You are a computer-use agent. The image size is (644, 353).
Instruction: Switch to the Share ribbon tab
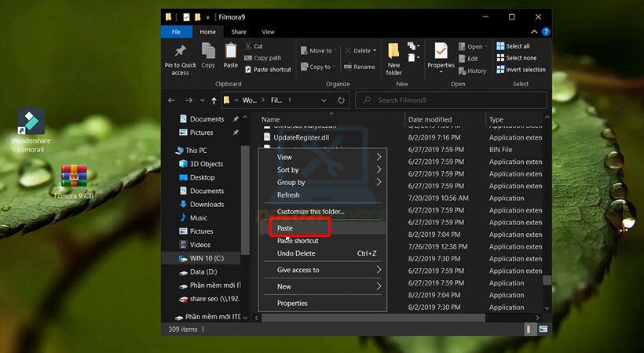pos(239,32)
